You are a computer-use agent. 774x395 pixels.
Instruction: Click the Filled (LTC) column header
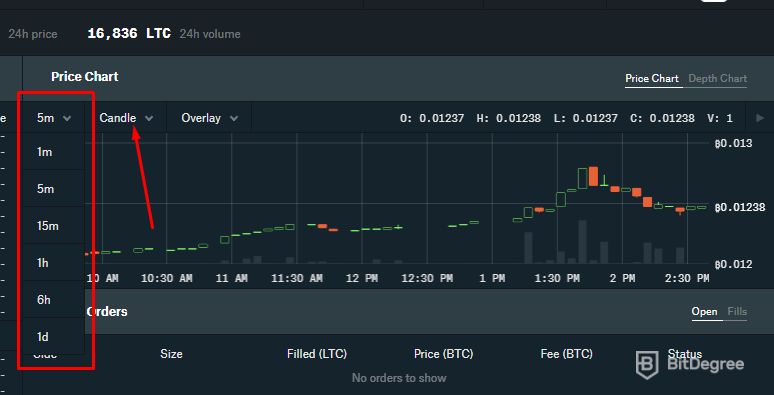(317, 354)
